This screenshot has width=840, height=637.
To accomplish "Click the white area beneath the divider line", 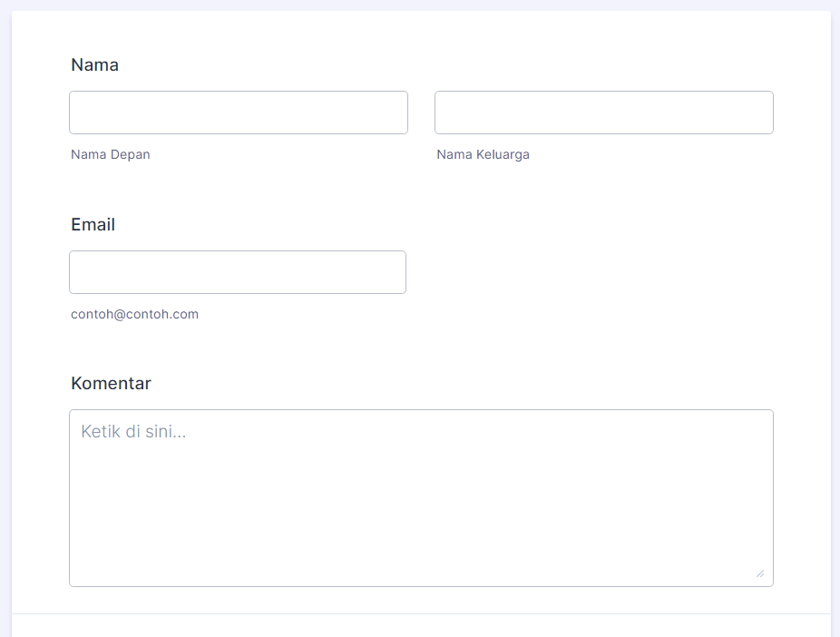I will pyautogui.click(x=421, y=627).
